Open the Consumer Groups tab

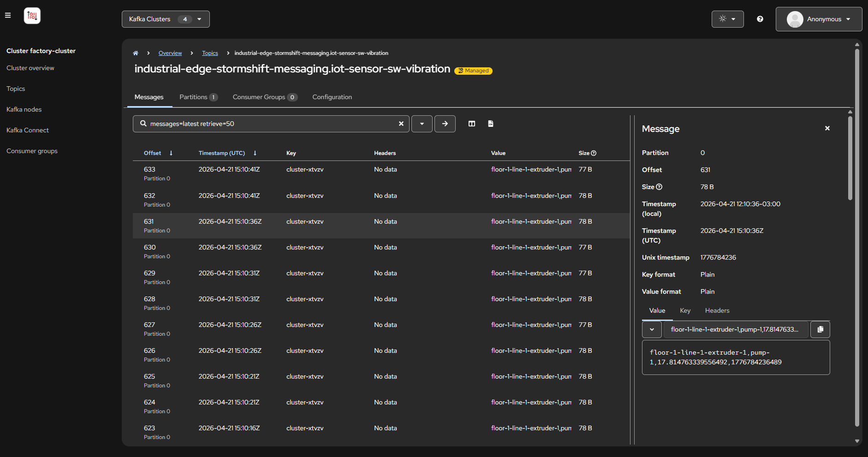pos(265,97)
